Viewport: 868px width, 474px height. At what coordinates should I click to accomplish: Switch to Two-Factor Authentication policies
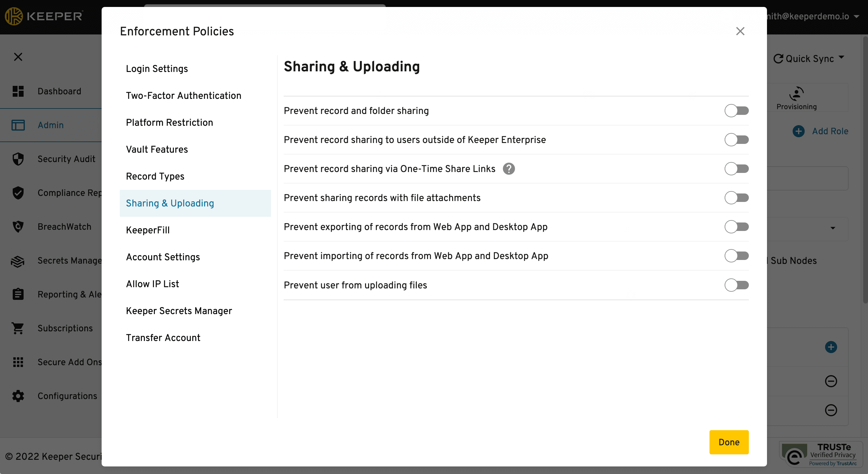point(184,96)
